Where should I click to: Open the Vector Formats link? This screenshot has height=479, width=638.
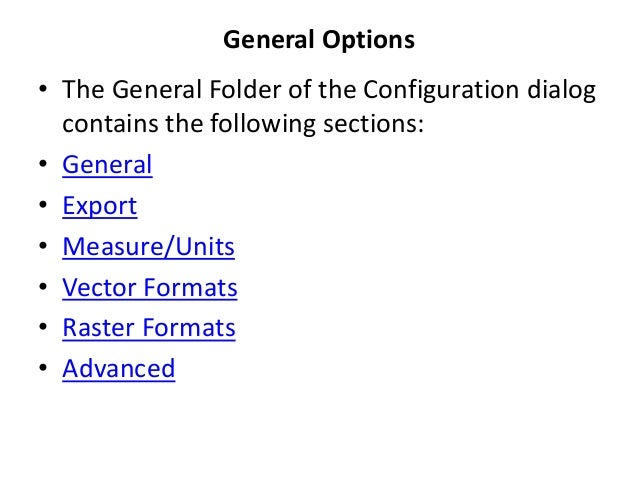point(150,288)
